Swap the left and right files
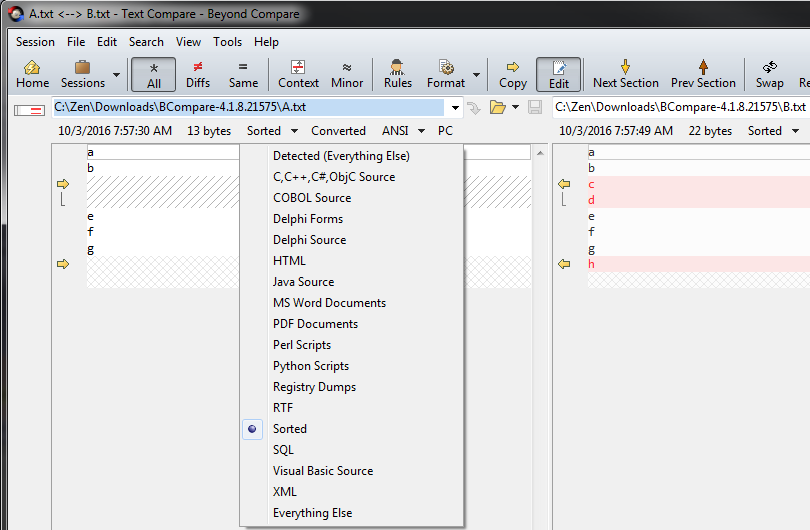The width and height of the screenshot is (810, 530). (769, 74)
